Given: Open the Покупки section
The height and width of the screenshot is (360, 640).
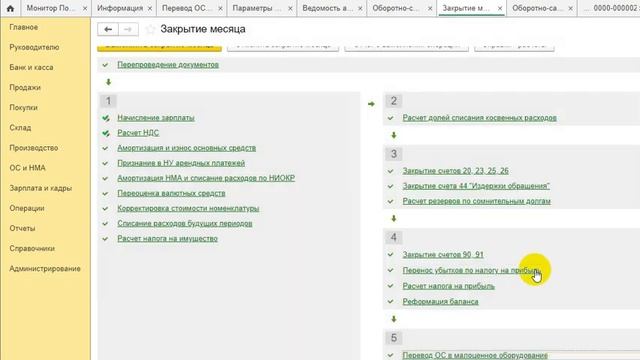Looking at the screenshot, I should (x=23, y=108).
